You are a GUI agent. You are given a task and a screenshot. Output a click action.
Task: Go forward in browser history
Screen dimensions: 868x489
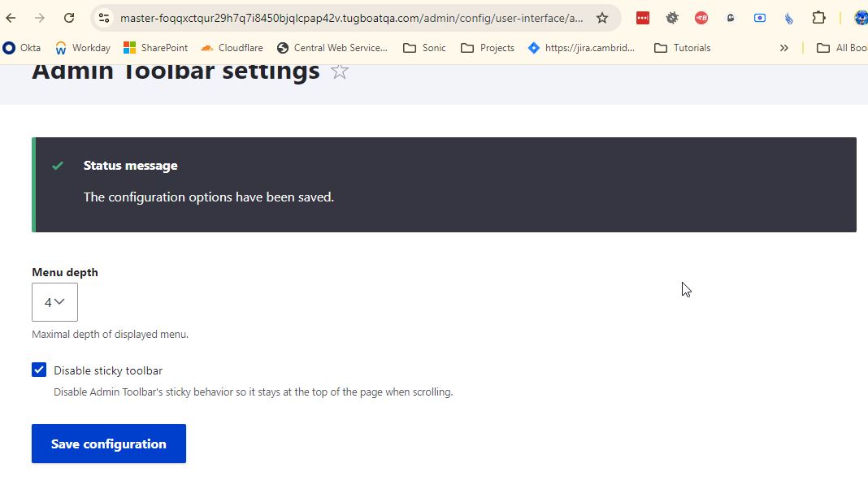click(x=39, y=18)
